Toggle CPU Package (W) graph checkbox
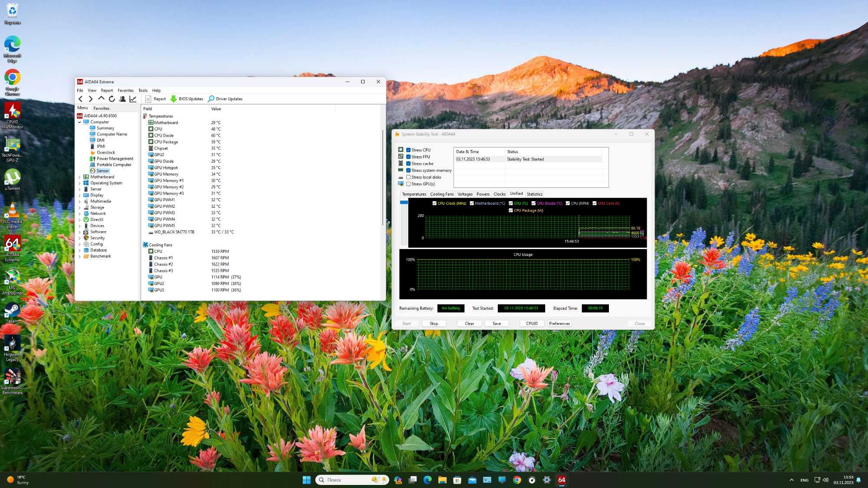Screen dimensions: 868x488 pos(511,210)
